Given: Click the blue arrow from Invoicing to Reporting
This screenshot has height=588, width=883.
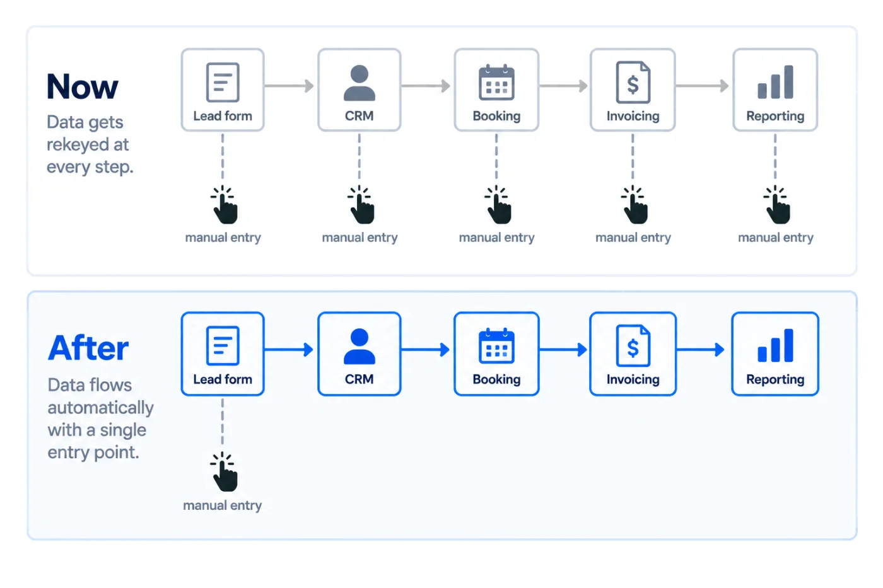Looking at the screenshot, I should [x=700, y=349].
